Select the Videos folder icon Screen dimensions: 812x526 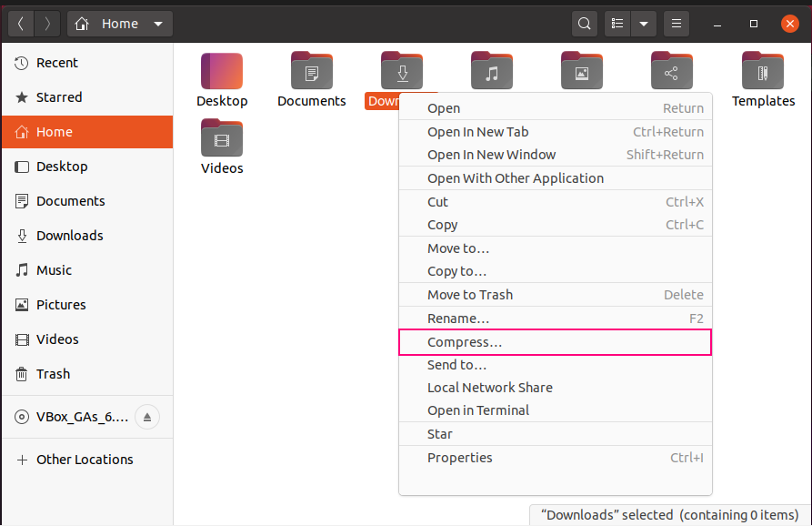pos(222,138)
